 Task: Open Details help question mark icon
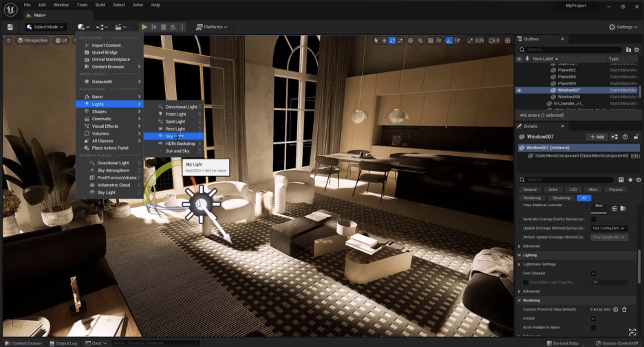pyautogui.click(x=625, y=137)
